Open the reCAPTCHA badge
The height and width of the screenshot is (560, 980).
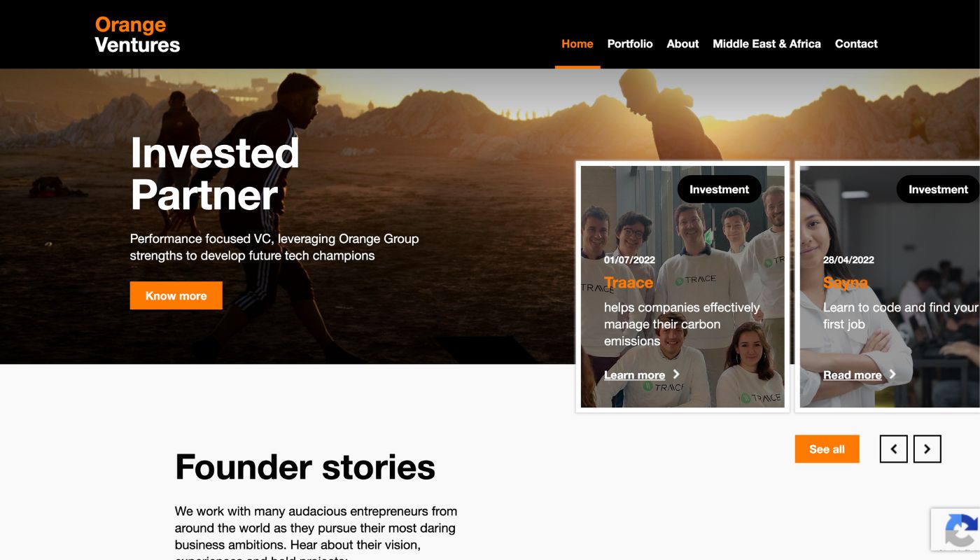click(956, 530)
